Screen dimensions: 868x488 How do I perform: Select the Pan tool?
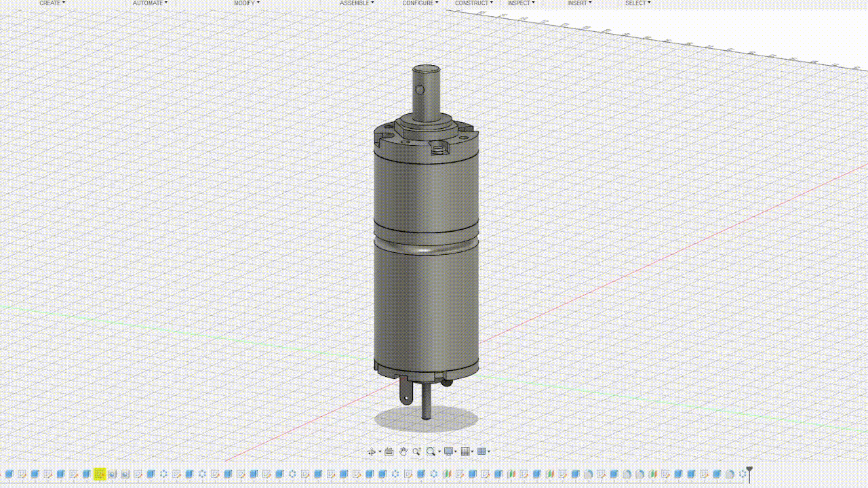tap(403, 451)
